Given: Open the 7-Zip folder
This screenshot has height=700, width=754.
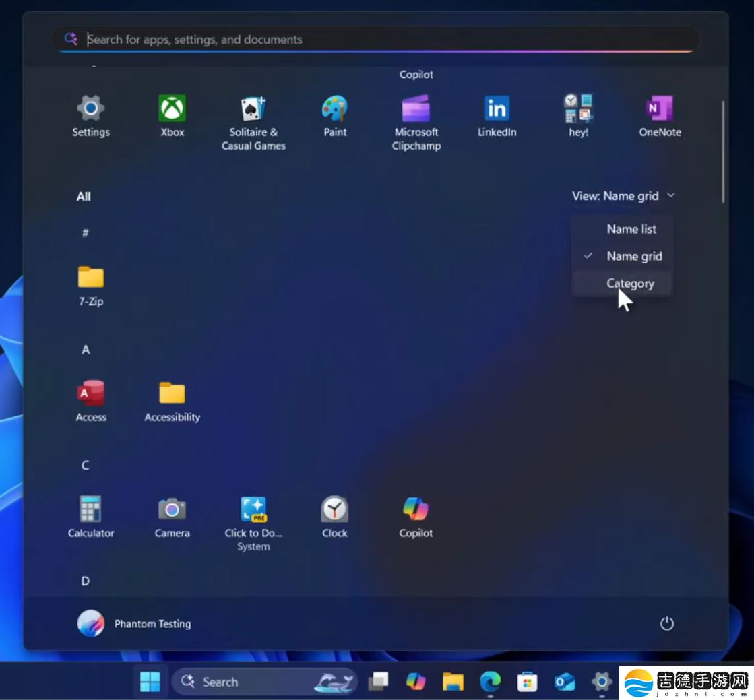Looking at the screenshot, I should (x=91, y=278).
